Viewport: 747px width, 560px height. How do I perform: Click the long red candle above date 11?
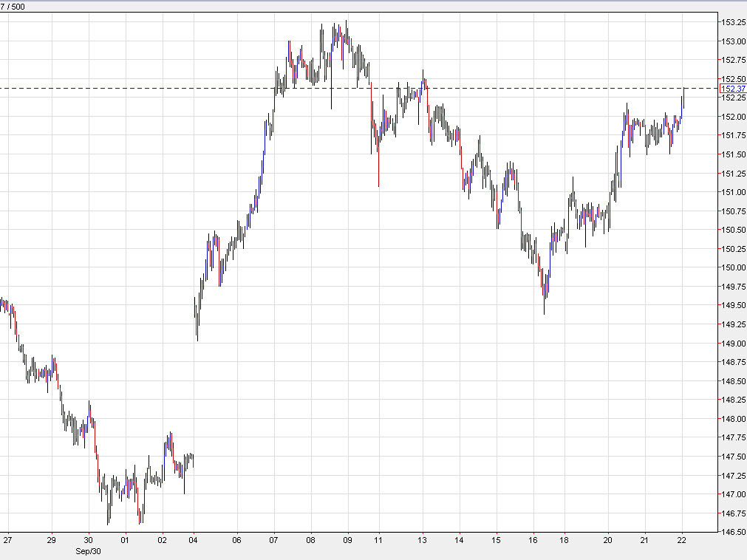point(378,164)
